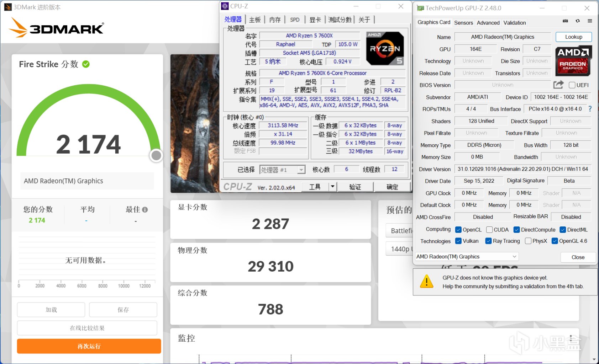Toggle the UEFI checkbox
The height and width of the screenshot is (364, 599).
[572, 85]
